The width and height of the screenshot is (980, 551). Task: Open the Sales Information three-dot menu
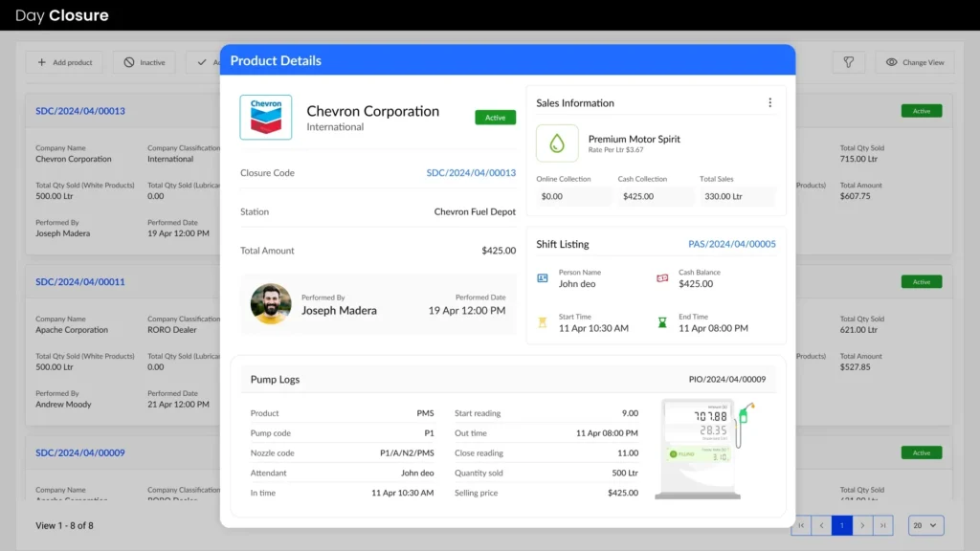(769, 103)
